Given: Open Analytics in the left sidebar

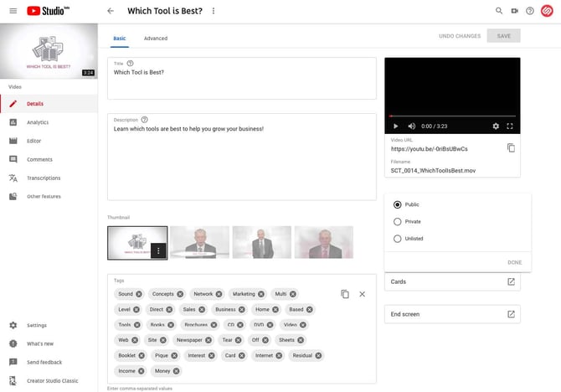Looking at the screenshot, I should tap(38, 122).
